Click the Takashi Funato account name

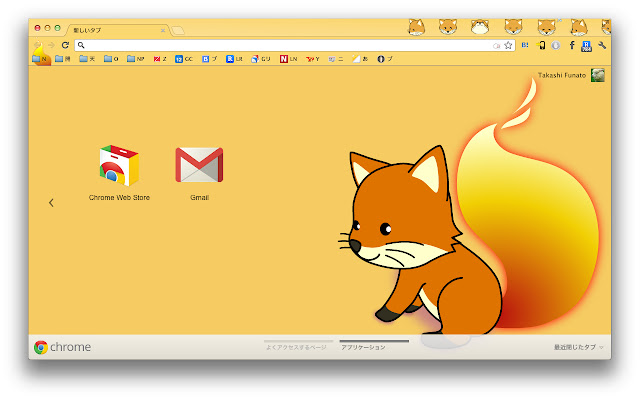(562, 75)
